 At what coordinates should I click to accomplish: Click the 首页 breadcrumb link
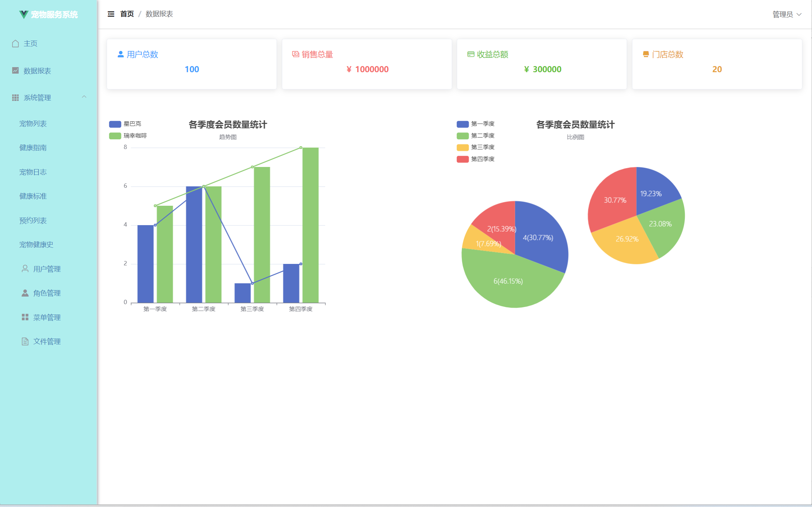(x=127, y=14)
